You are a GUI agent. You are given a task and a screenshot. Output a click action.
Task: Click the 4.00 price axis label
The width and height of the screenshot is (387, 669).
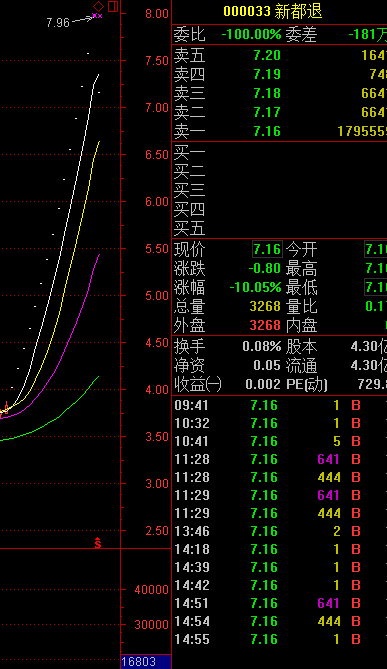(157, 390)
